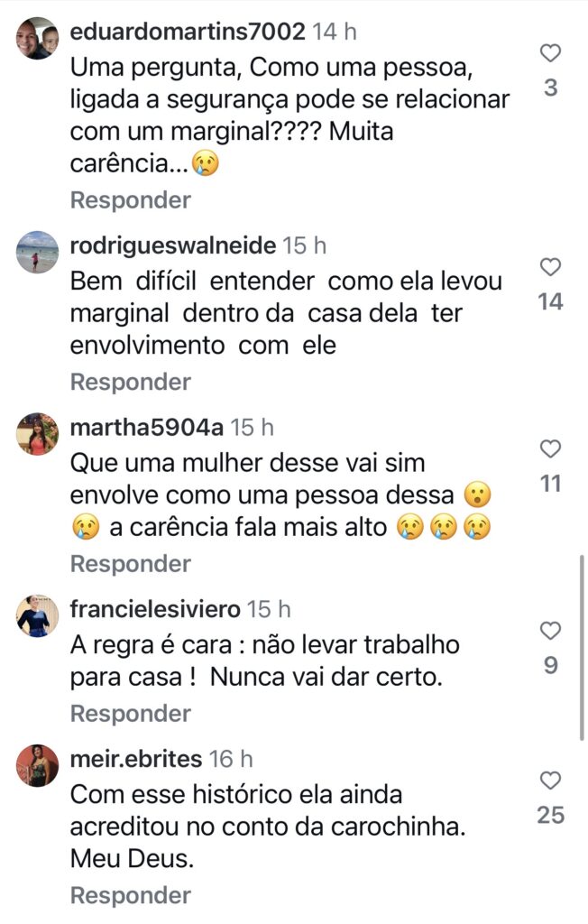The height and width of the screenshot is (924, 588).
Task: View the 25 likes count on meir.ebrites' comment
Action: tap(550, 816)
